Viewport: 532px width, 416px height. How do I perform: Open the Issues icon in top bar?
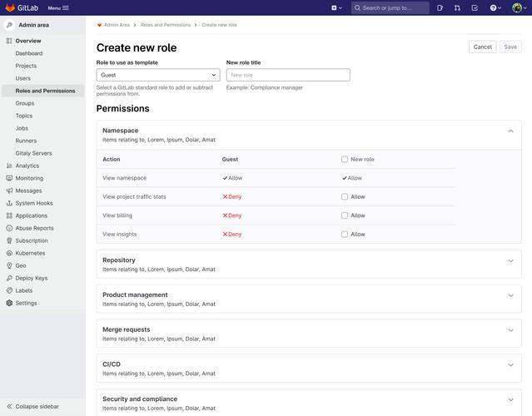click(x=440, y=7)
